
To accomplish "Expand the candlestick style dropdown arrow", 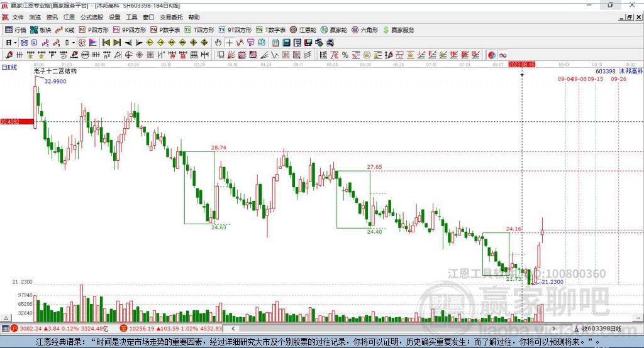I will click(74, 43).
